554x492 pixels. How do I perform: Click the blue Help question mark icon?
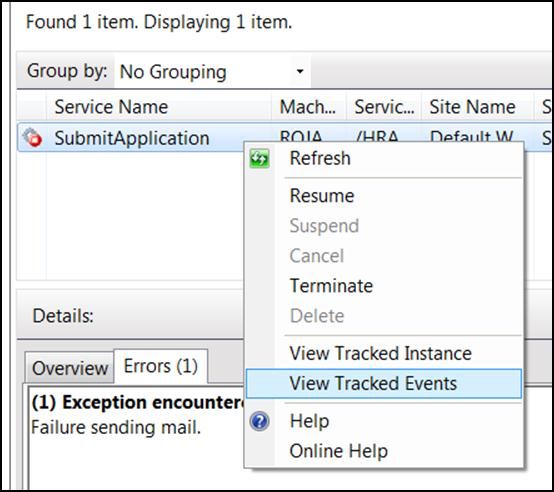click(260, 421)
